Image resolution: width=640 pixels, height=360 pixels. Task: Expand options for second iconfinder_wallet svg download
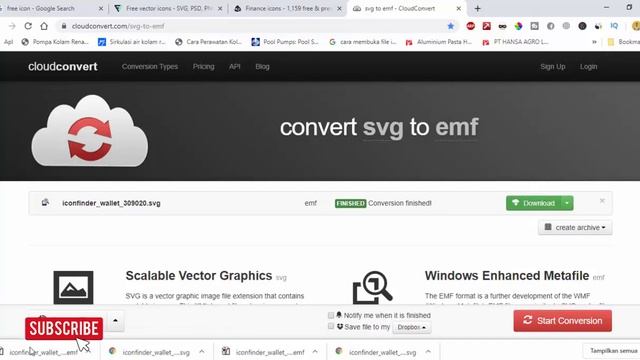tap(202, 351)
